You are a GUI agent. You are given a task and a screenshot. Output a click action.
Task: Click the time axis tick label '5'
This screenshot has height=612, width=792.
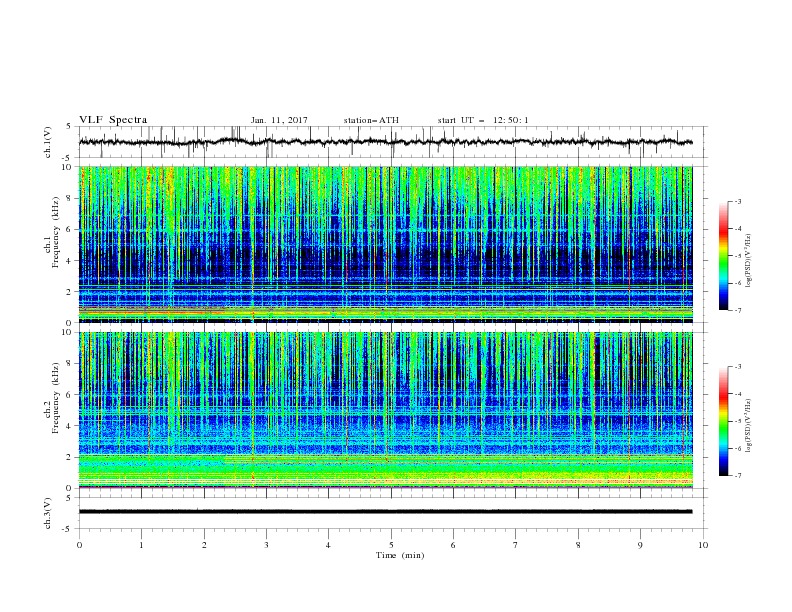[x=391, y=545]
